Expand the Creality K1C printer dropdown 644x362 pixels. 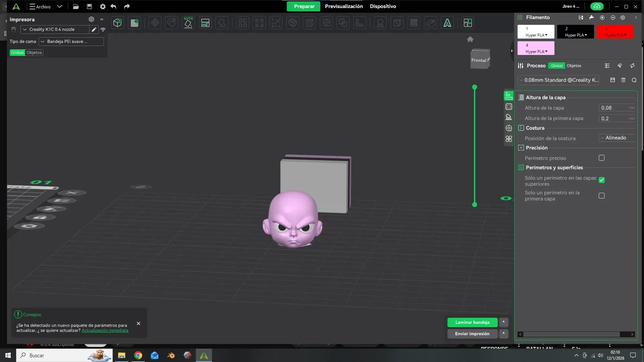tap(55, 29)
